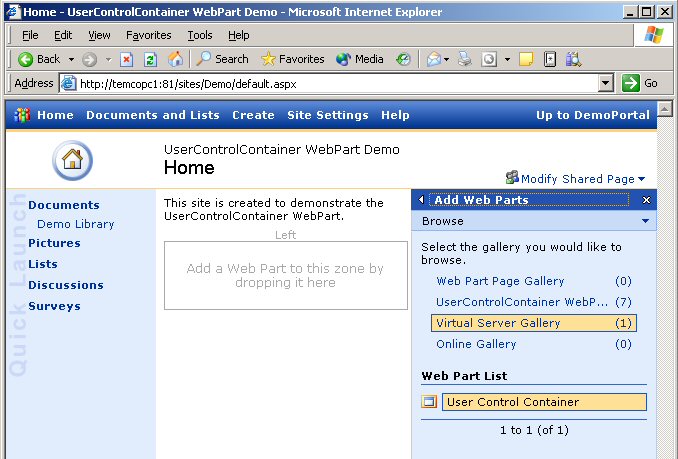
Task: Open Documents and Lists link
Action: point(153,115)
